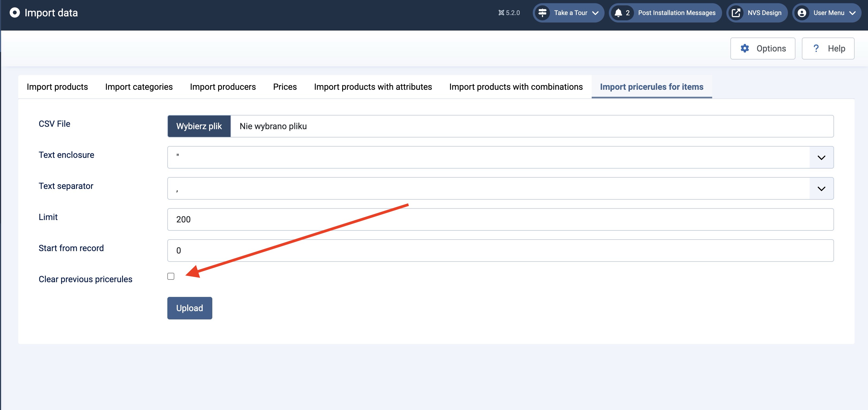The height and width of the screenshot is (410, 868).
Task: Click the Import data page title
Action: [x=51, y=13]
